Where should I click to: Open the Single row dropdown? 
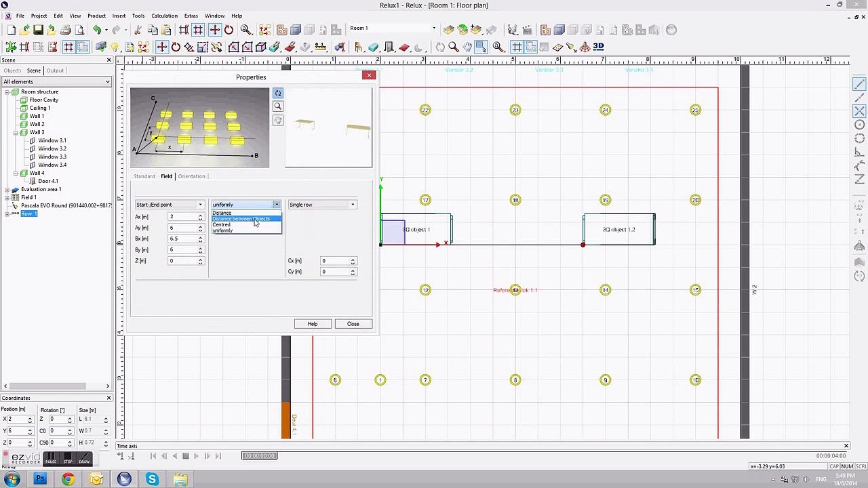pos(322,205)
